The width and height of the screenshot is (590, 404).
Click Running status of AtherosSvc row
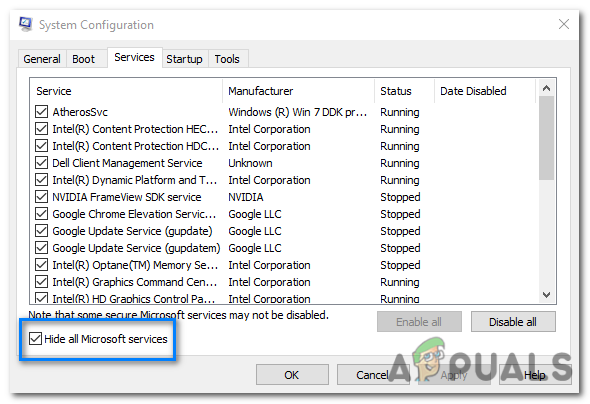(400, 112)
